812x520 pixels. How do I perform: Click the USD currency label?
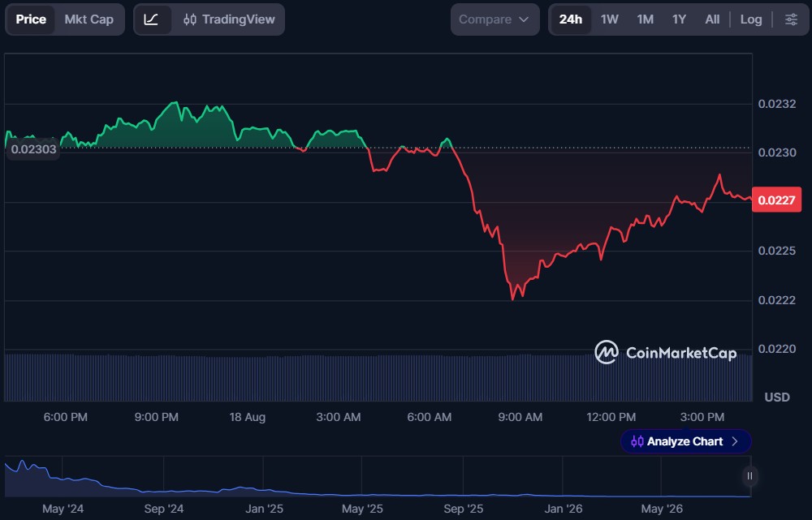tap(777, 397)
